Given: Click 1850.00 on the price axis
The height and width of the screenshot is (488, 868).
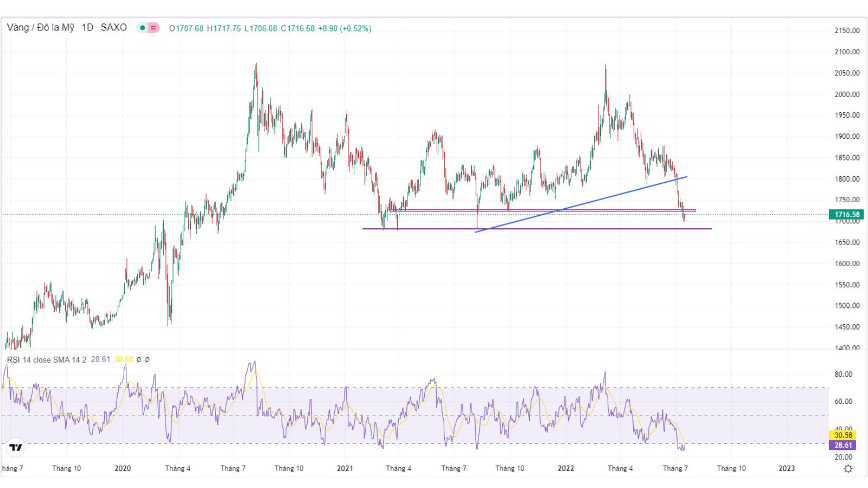Looking at the screenshot, I should click(x=847, y=158).
